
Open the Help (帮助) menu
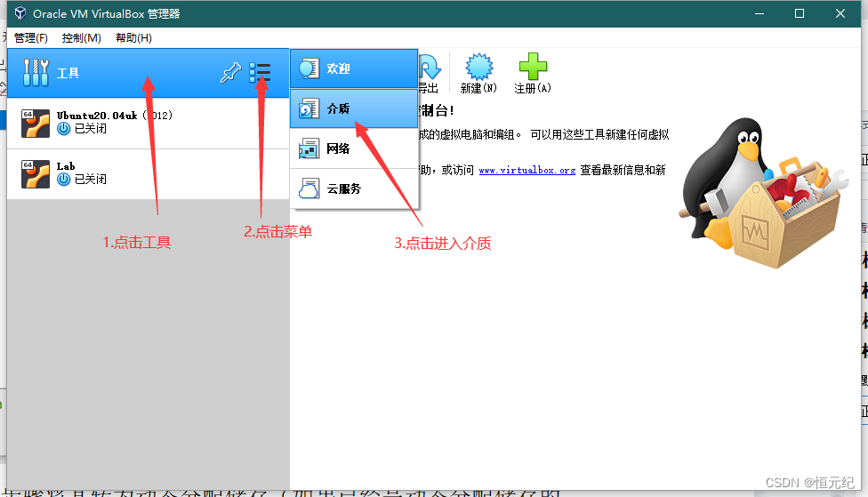133,37
